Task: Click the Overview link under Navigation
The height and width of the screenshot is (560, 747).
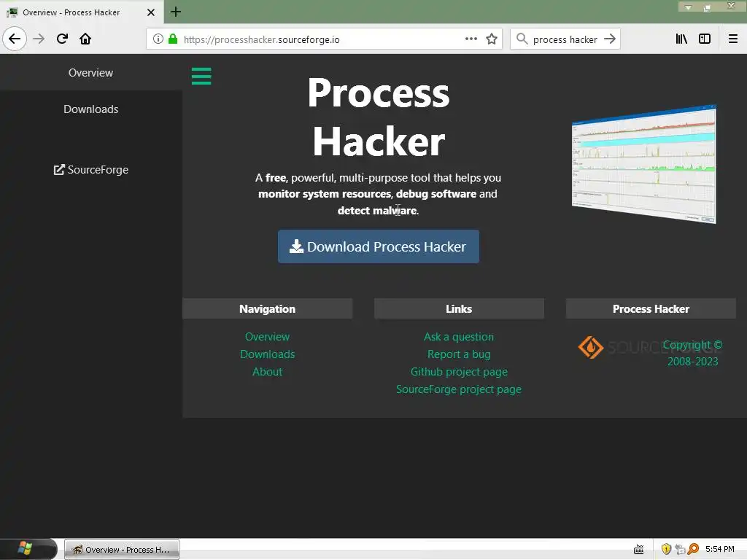Action: pos(267,337)
